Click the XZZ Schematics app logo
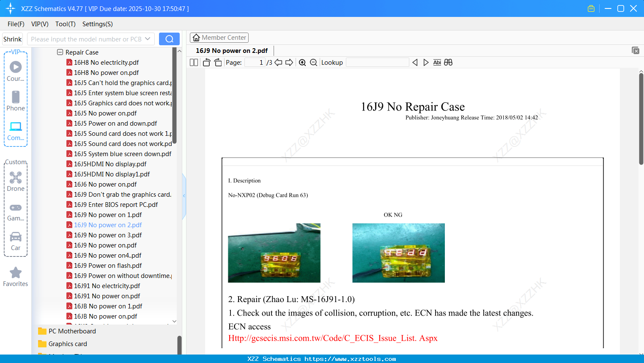The height and width of the screenshot is (363, 644). click(x=11, y=8)
